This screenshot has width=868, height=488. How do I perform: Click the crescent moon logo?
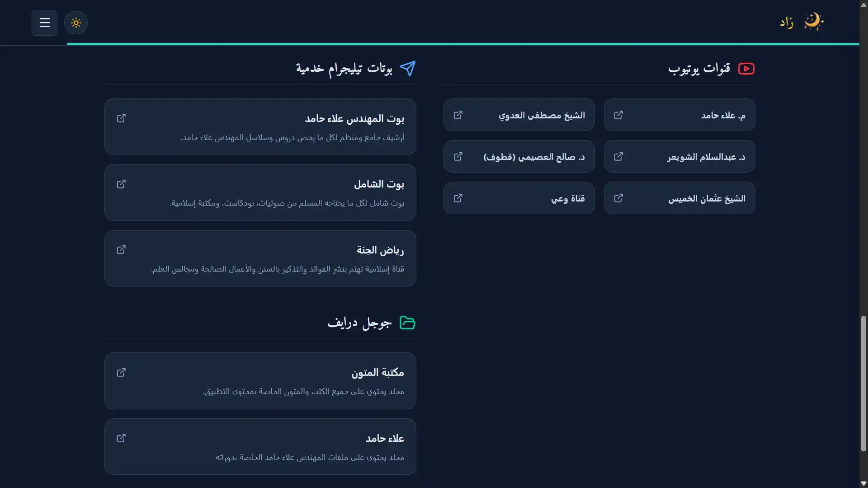coord(813,22)
